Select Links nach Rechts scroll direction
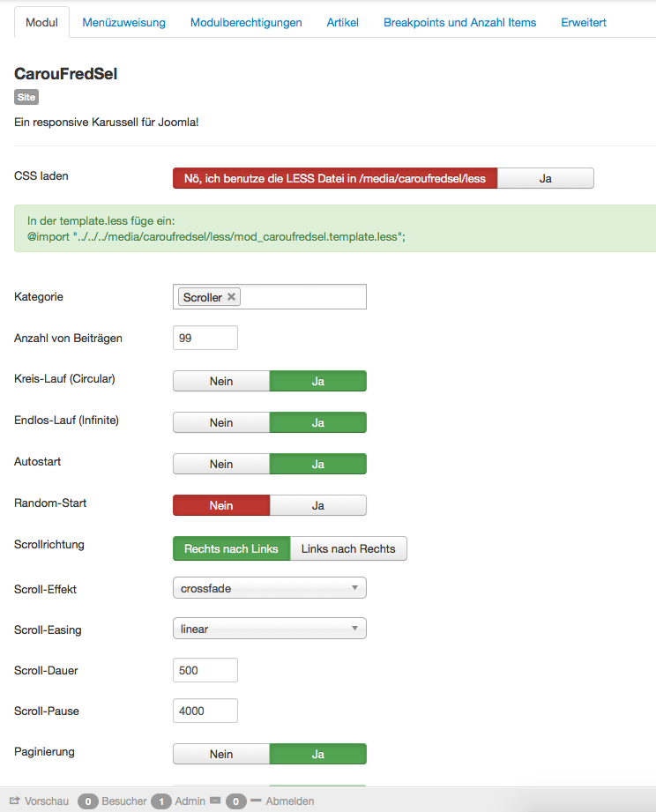This screenshot has width=656, height=812. [x=348, y=548]
